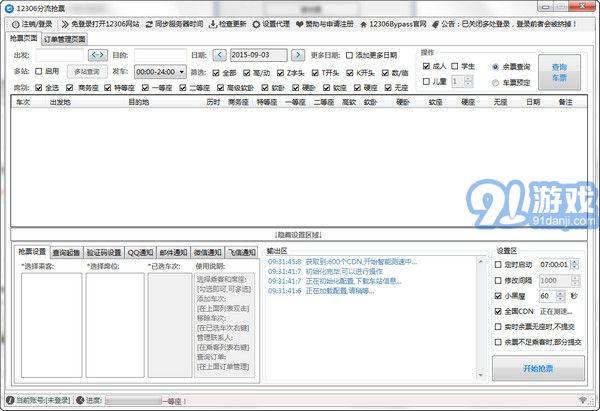Image resolution: width=600 pixels, height=411 pixels.
Task: Enable 定时启动 checkbox
Action: (x=498, y=264)
